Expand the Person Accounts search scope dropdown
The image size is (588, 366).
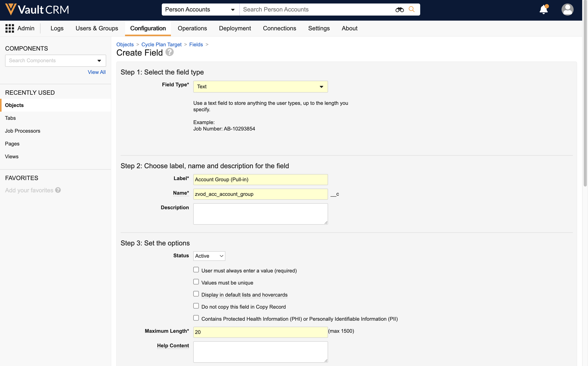(200, 10)
